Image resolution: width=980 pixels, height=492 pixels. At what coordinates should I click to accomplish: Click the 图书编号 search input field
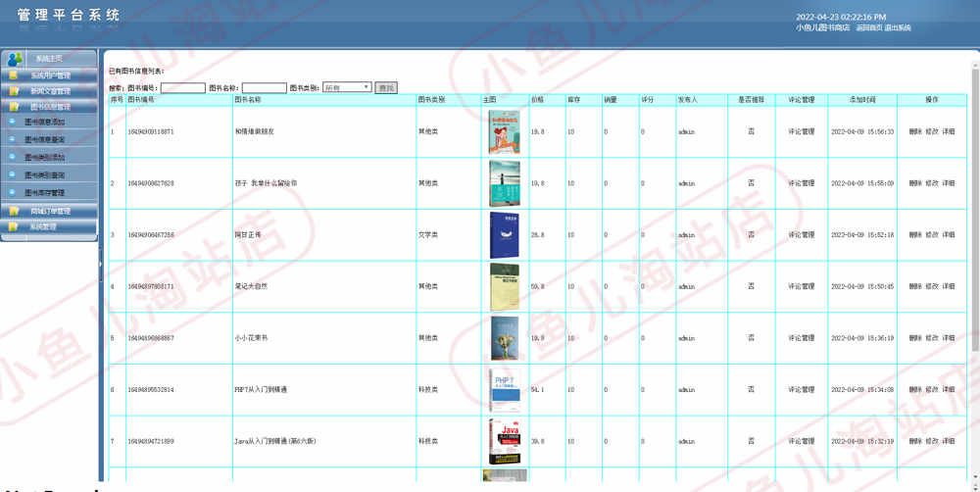tap(183, 88)
